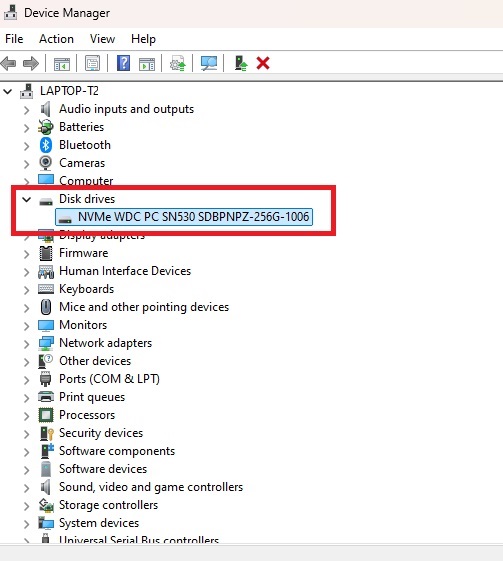
Task: Expand the System devices chevron
Action: coord(26,524)
